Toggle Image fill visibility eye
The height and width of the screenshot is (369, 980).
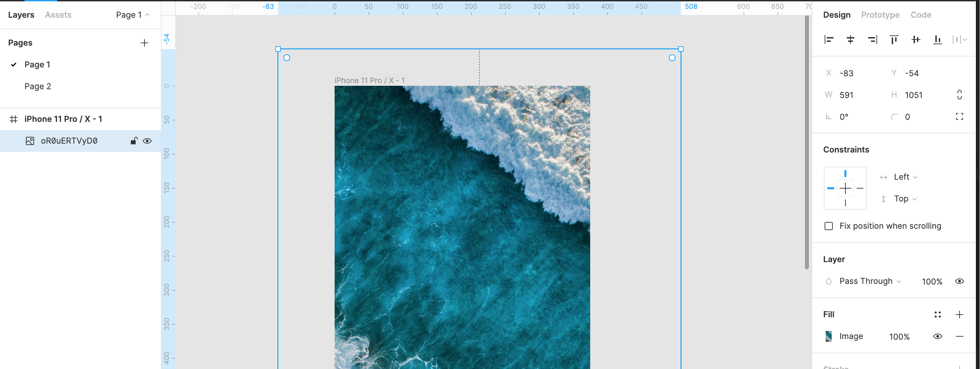coord(937,336)
